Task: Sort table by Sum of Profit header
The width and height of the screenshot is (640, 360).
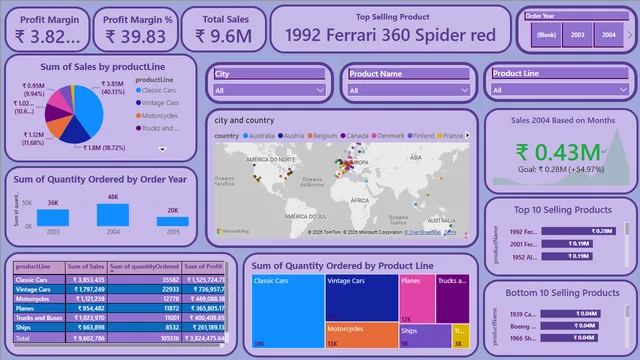Action: [x=203, y=267]
